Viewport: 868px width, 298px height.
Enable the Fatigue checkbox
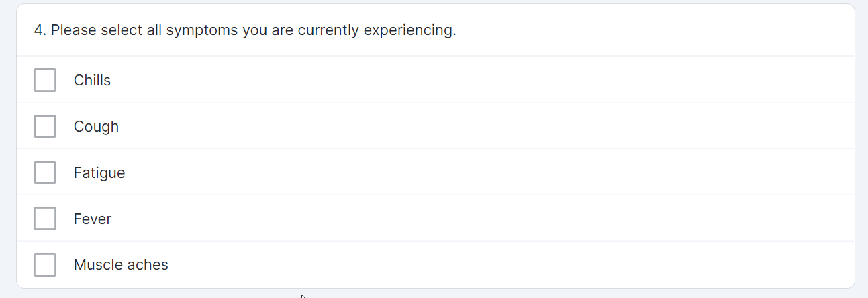coord(45,172)
